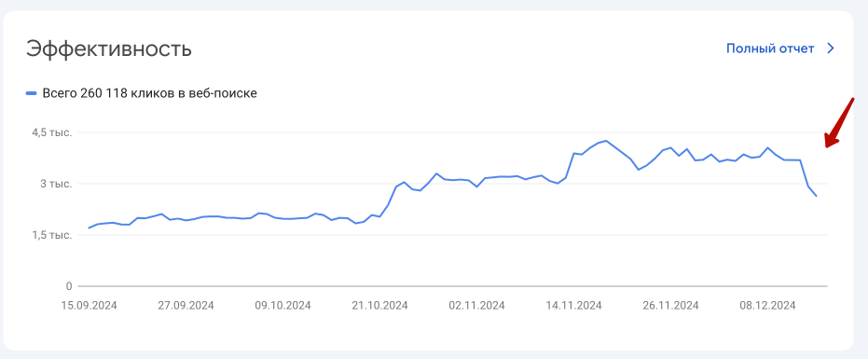This screenshot has width=868, height=359.
Task: Click the chevron arrow beside Полный отчет
Action: pos(830,48)
